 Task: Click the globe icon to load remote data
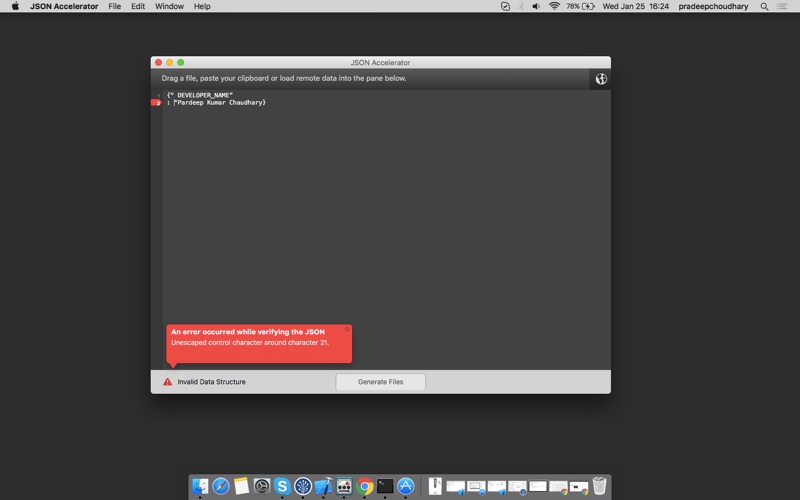[x=601, y=79]
